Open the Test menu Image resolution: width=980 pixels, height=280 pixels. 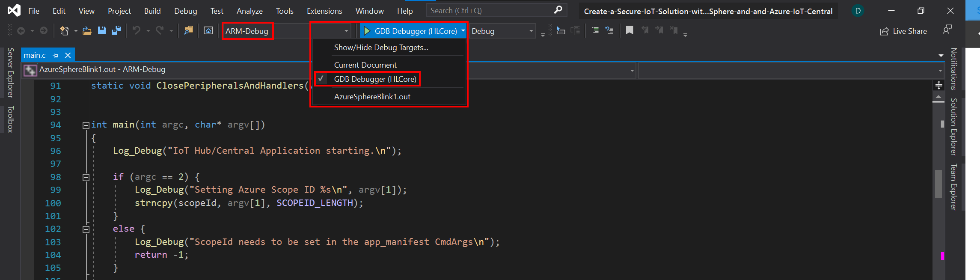point(217,11)
